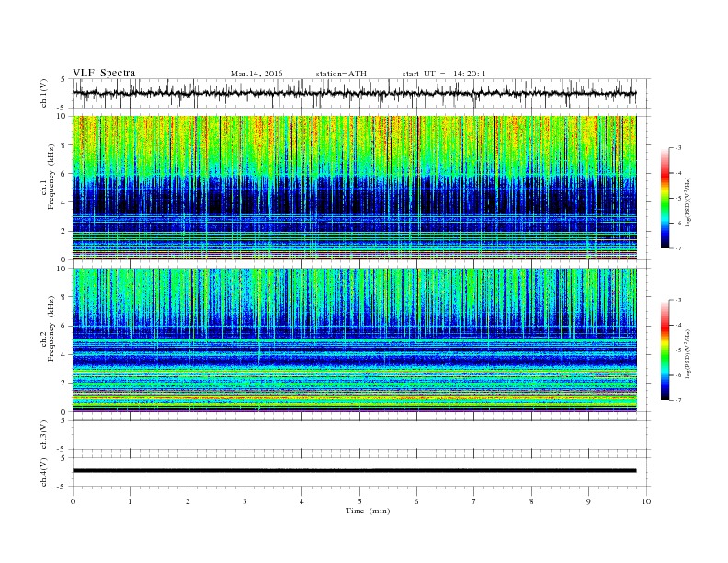The image size is (728, 563).
Task: Click the "ch.1(V)" waveform axis label
Action: (x=44, y=93)
